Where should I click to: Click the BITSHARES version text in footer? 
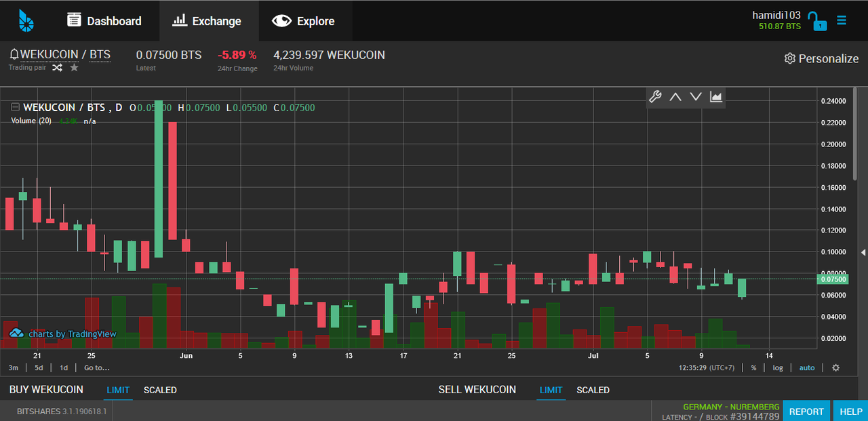point(62,411)
